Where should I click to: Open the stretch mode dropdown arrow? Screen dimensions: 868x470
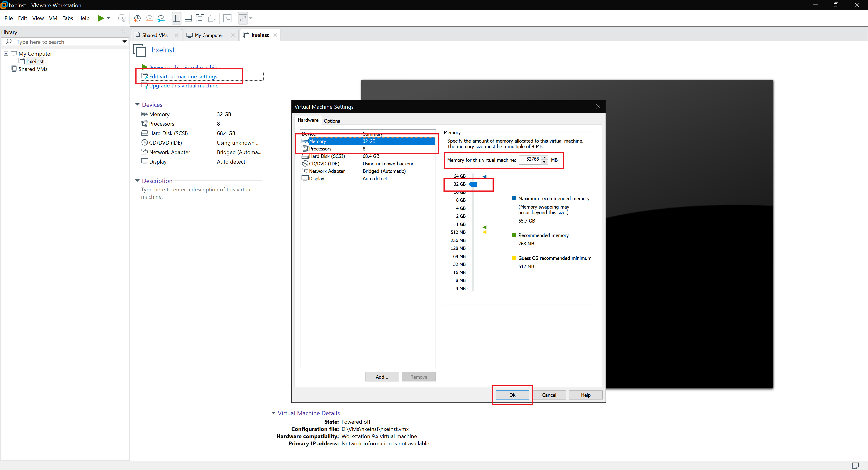(x=251, y=18)
